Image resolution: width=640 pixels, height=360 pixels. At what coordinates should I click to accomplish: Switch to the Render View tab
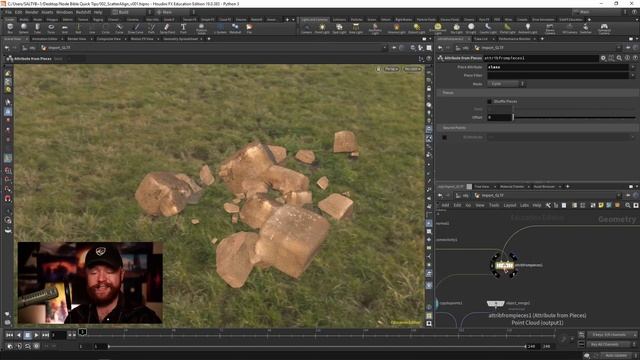click(x=77, y=39)
